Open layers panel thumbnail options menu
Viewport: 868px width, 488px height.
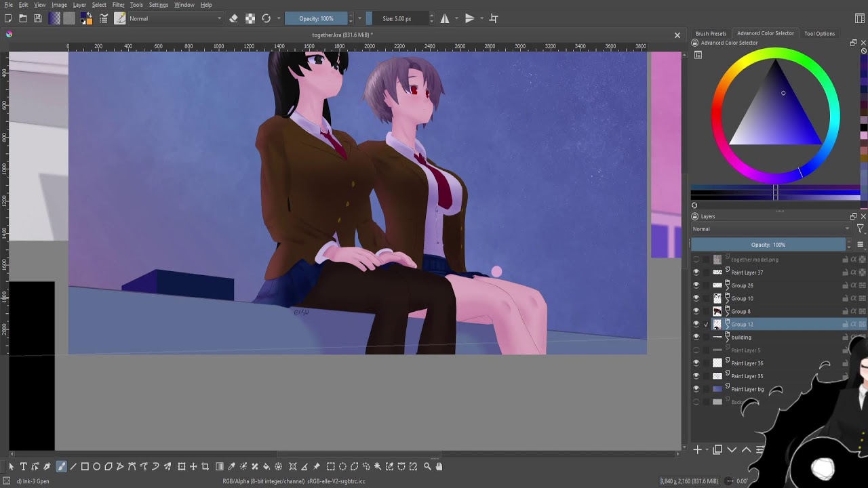click(861, 245)
